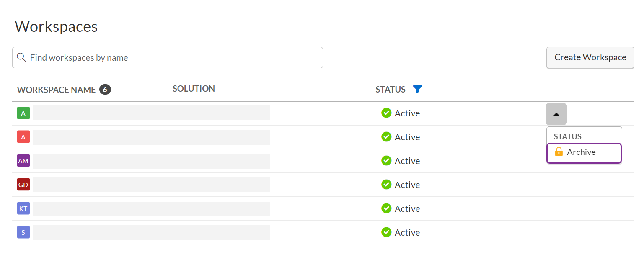This screenshot has height=270, width=644.
Task: Select the green 'A' workspace avatar icon
Action: click(x=23, y=113)
